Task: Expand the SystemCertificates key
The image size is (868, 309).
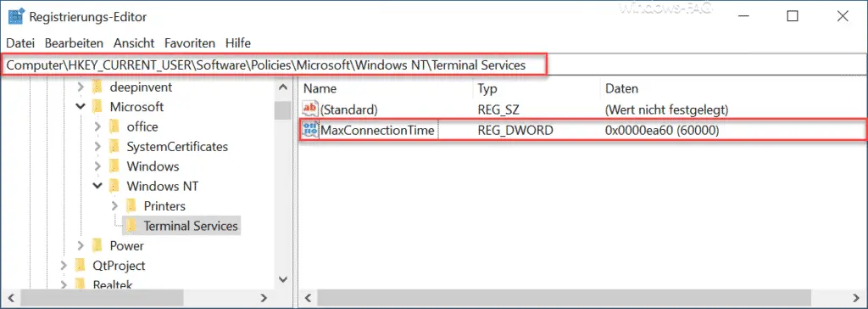Action: pyautogui.click(x=98, y=147)
